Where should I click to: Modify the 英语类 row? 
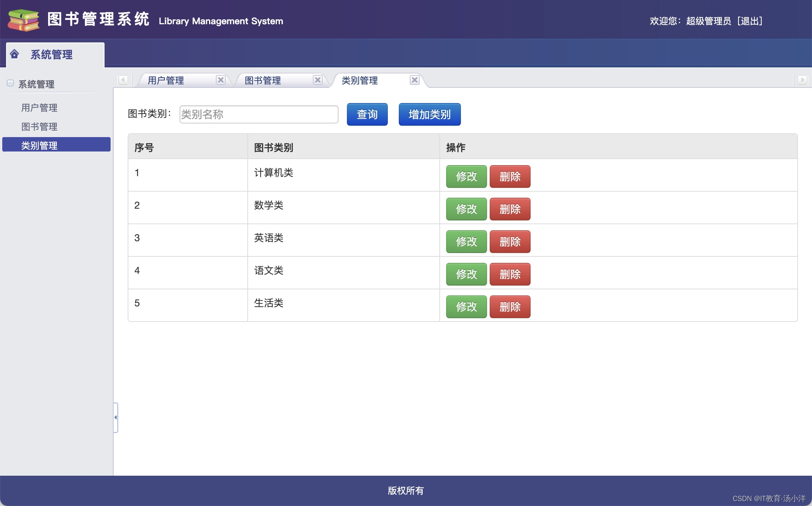467,242
